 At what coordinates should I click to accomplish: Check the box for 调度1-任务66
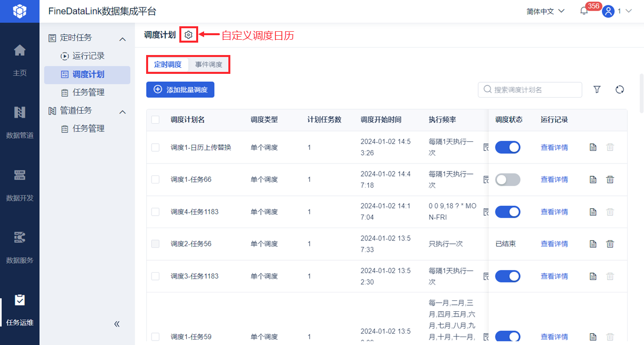pos(156,179)
